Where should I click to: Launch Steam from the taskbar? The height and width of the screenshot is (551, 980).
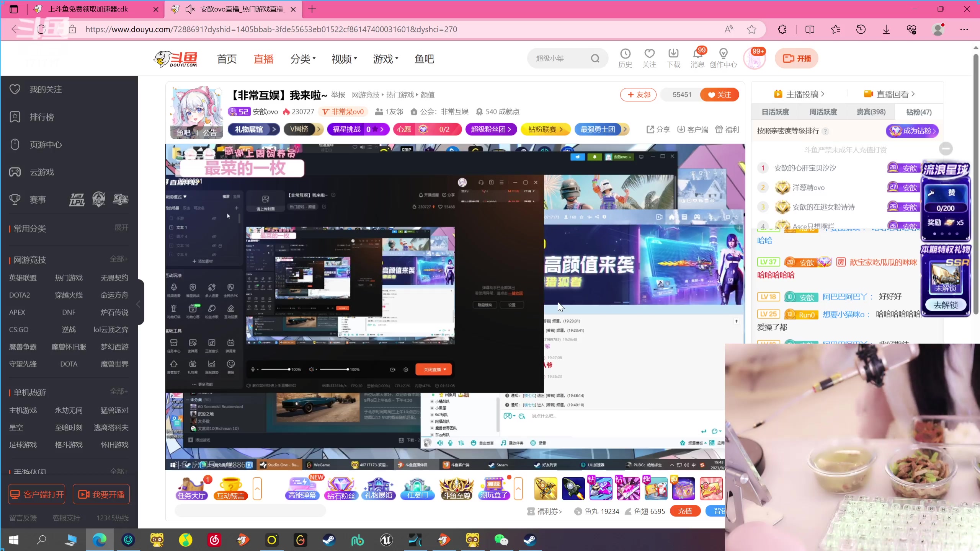click(x=329, y=540)
